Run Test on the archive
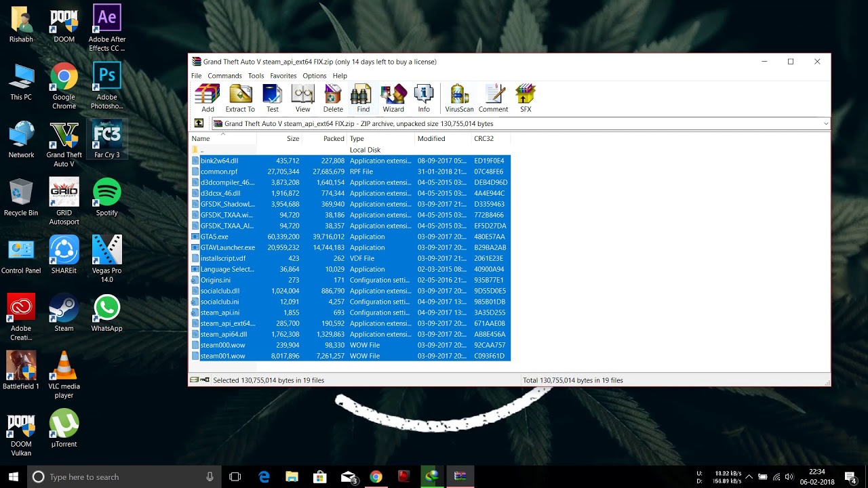Viewport: 868px width, 488px height. 273,98
